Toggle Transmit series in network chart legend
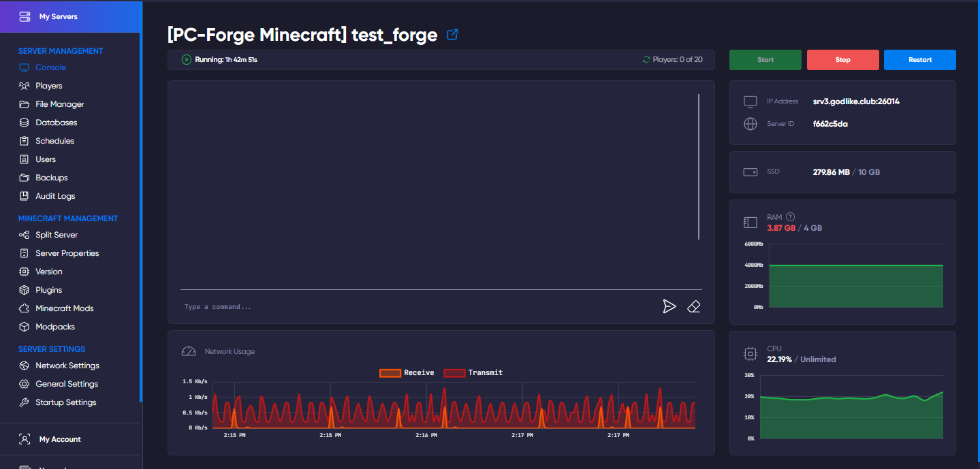Viewport: 980px width, 469px height. (473, 372)
